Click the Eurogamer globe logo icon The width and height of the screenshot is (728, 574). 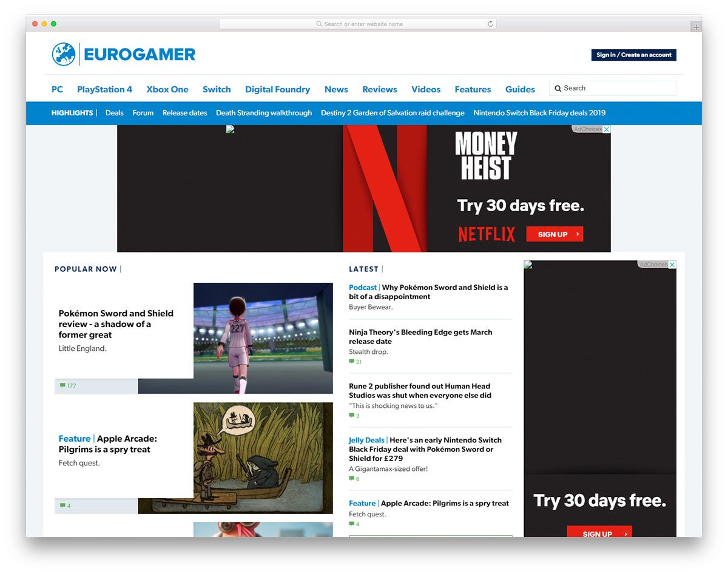point(64,55)
